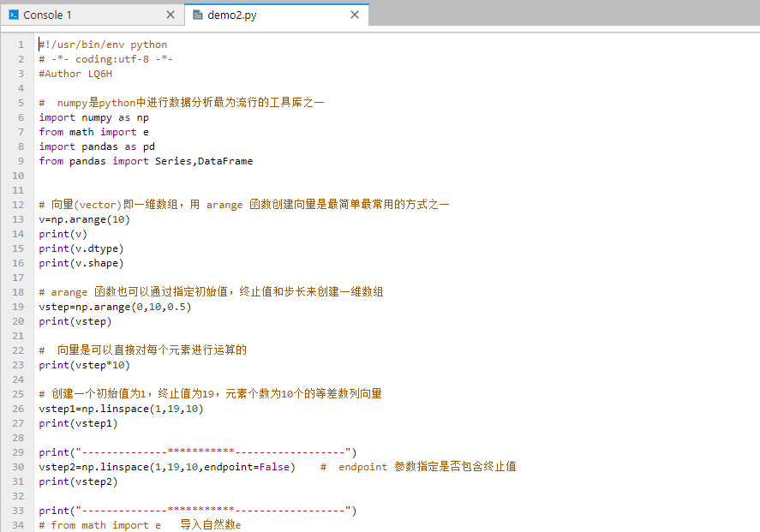Click the 'print(v.dtype)' line
This screenshot has height=532, width=760.
tap(81, 248)
